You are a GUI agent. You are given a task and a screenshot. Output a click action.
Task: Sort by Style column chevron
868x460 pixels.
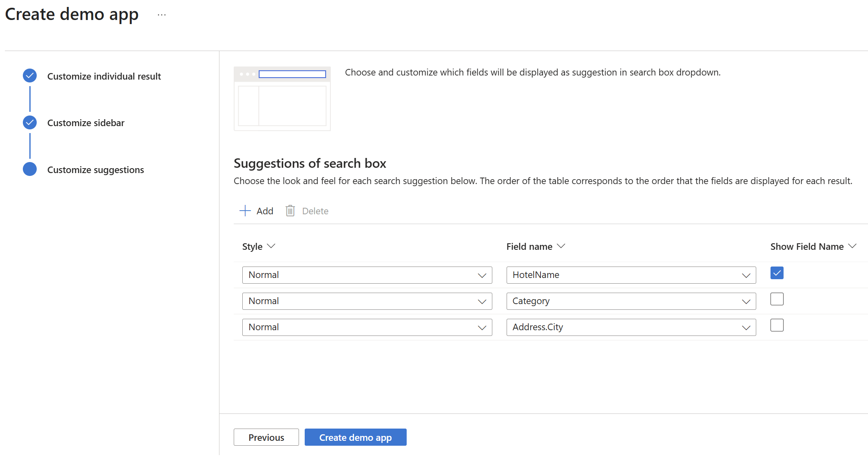point(271,246)
